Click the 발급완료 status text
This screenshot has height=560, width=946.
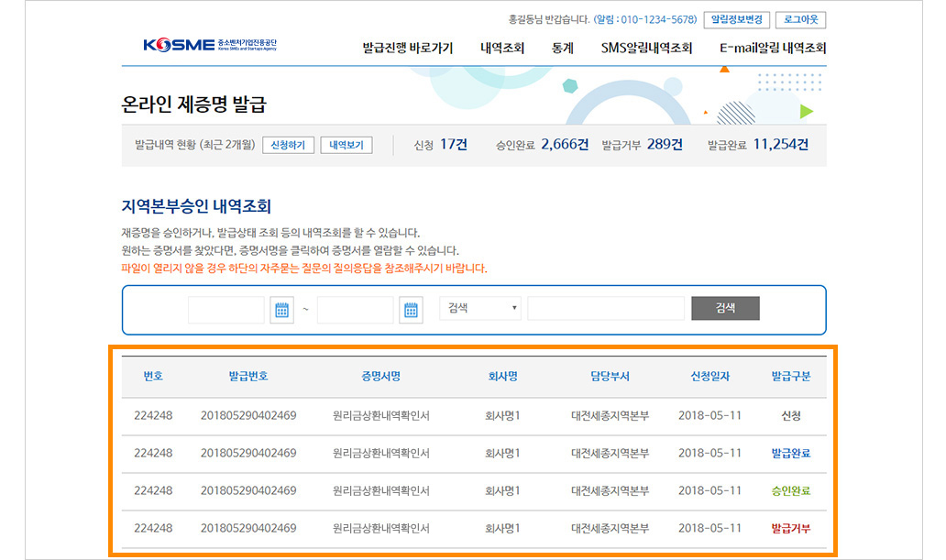[x=790, y=453]
